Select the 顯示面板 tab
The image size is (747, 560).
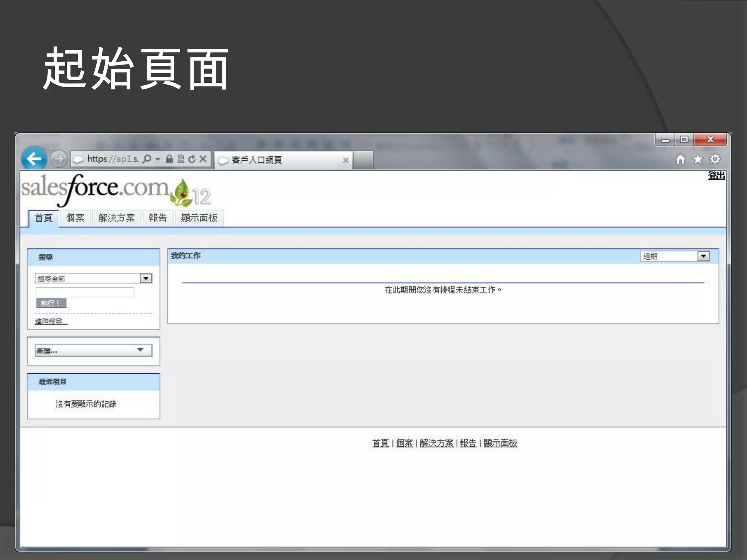point(199,218)
